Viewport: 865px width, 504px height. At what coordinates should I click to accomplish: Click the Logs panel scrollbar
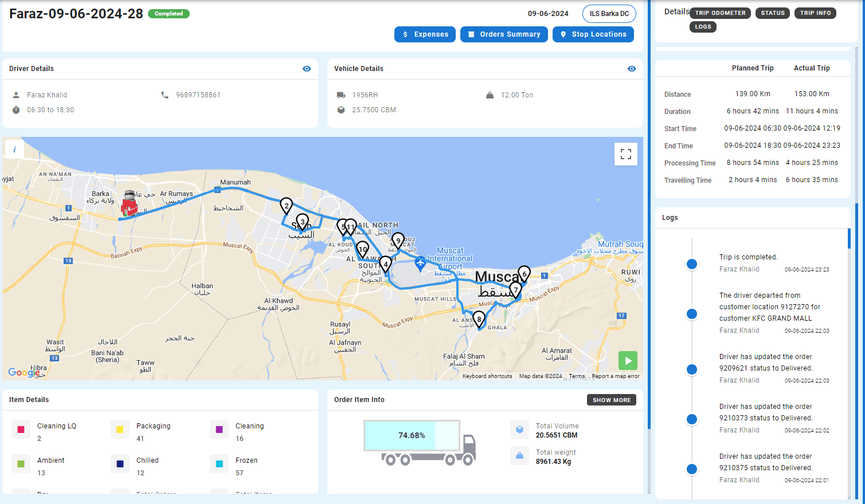pyautogui.click(x=849, y=238)
